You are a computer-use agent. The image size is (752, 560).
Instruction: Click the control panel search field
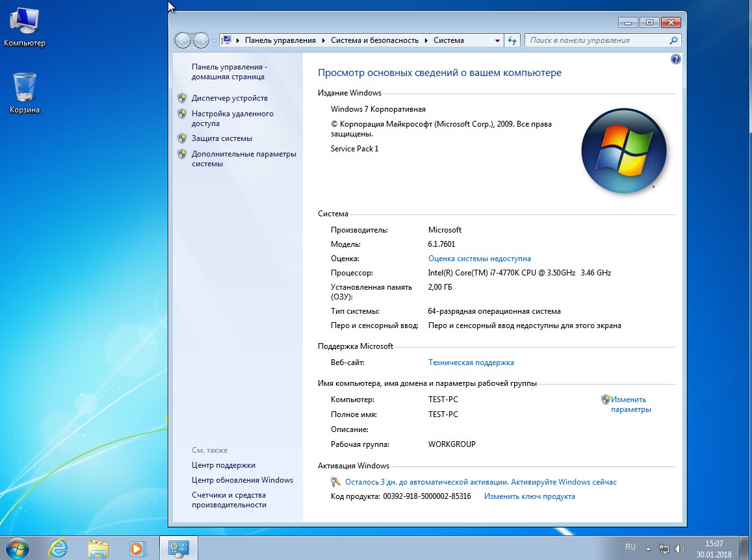[x=597, y=40]
